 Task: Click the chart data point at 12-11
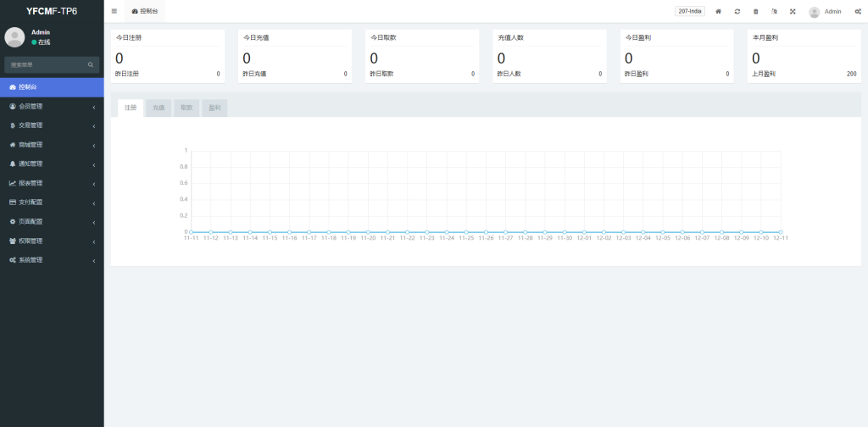781,232
